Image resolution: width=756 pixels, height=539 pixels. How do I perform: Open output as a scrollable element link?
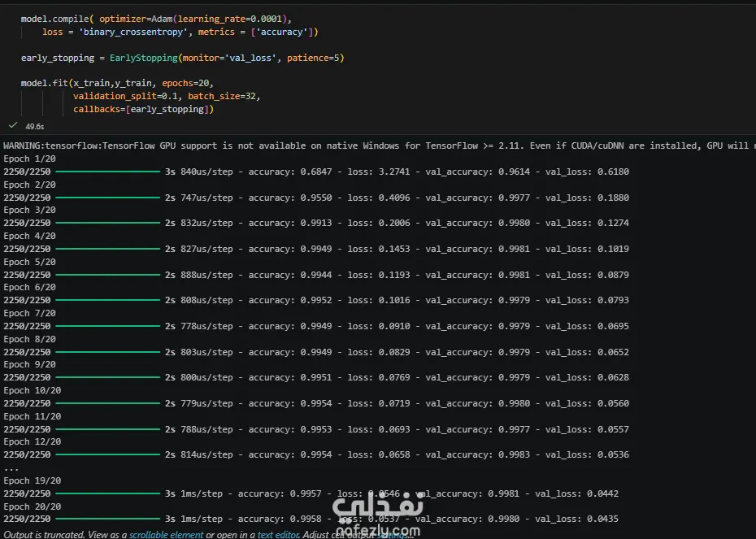click(x=167, y=534)
